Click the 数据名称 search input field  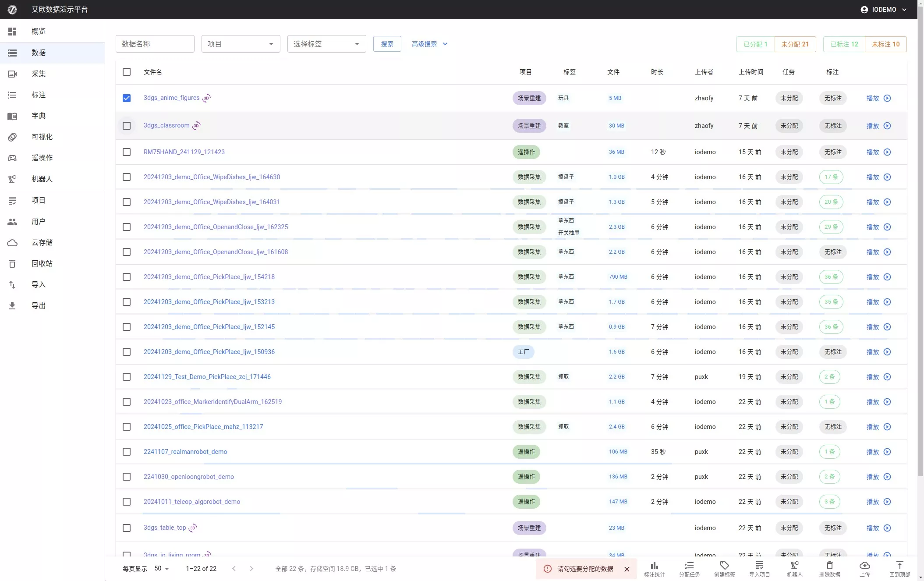pos(155,44)
